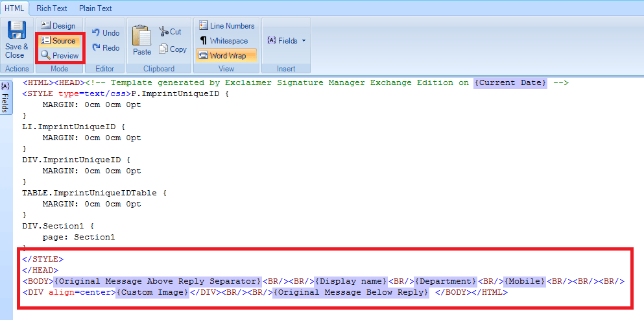Toggle Whitespace display
This screenshot has width=644, height=320.
pos(224,41)
